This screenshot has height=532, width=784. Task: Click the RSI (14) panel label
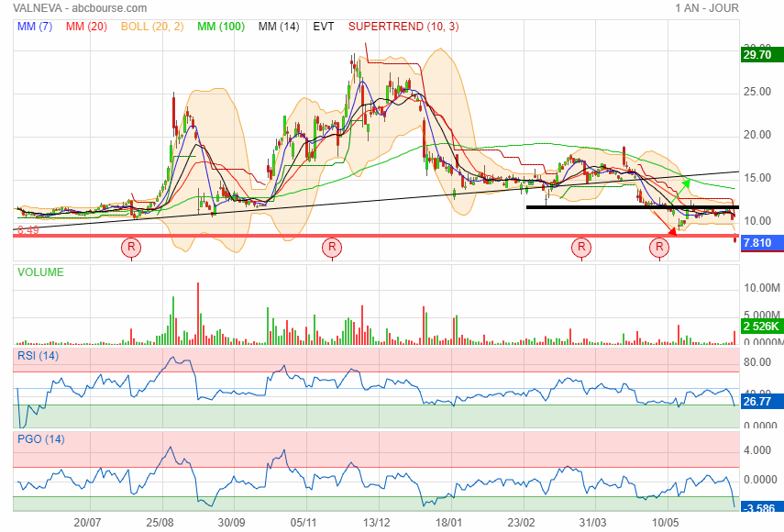coord(38,356)
